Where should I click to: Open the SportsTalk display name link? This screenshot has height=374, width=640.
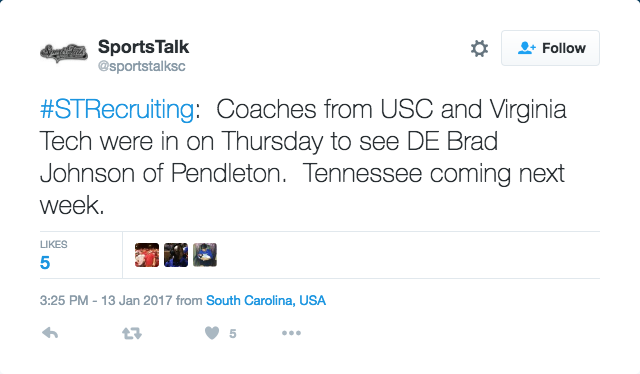[143, 47]
